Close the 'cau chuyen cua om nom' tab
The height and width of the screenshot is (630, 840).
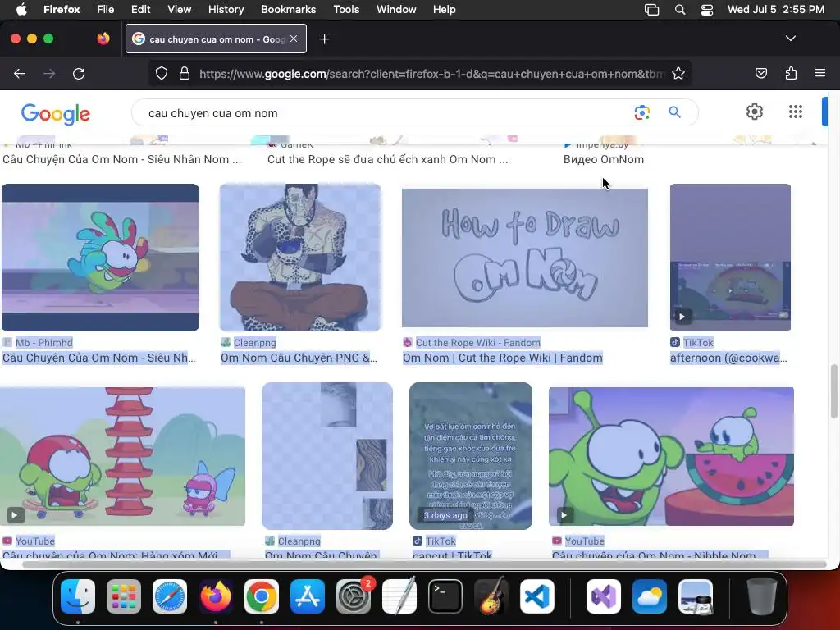coord(294,39)
